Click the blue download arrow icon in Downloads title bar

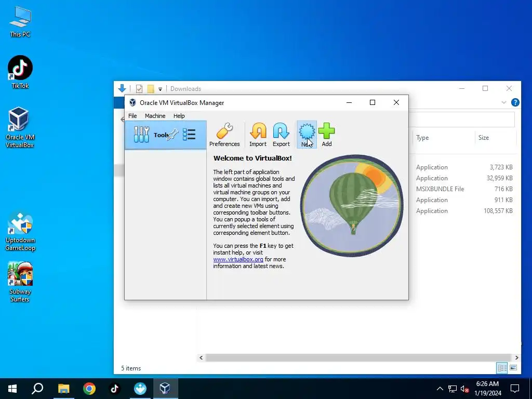click(122, 88)
